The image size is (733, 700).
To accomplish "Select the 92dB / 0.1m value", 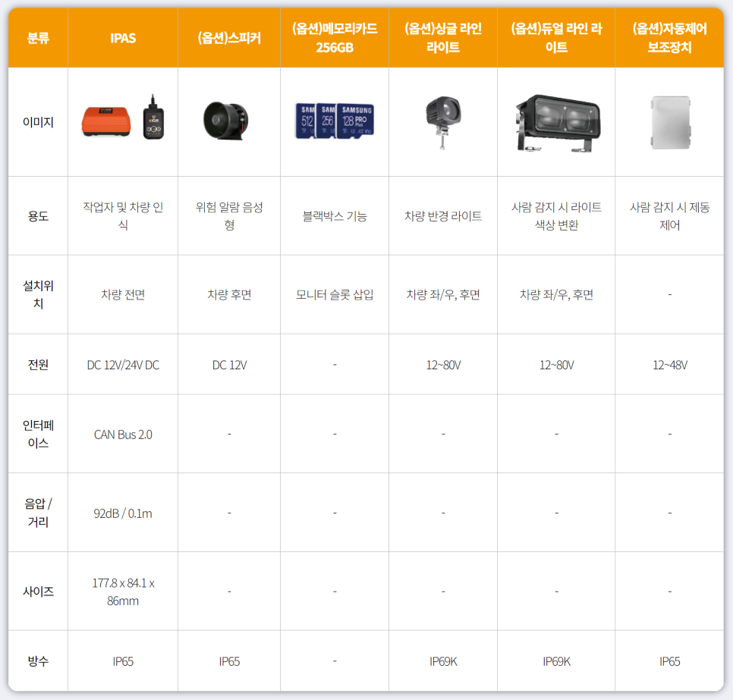I will 123,513.
